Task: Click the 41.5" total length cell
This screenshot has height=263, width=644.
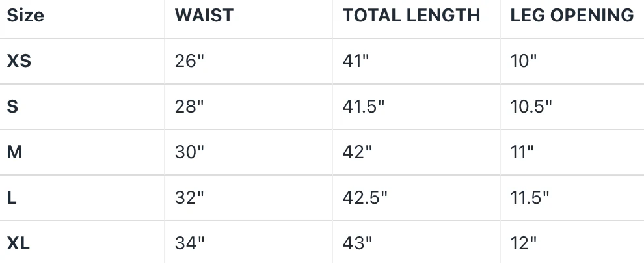Action: 364,107
